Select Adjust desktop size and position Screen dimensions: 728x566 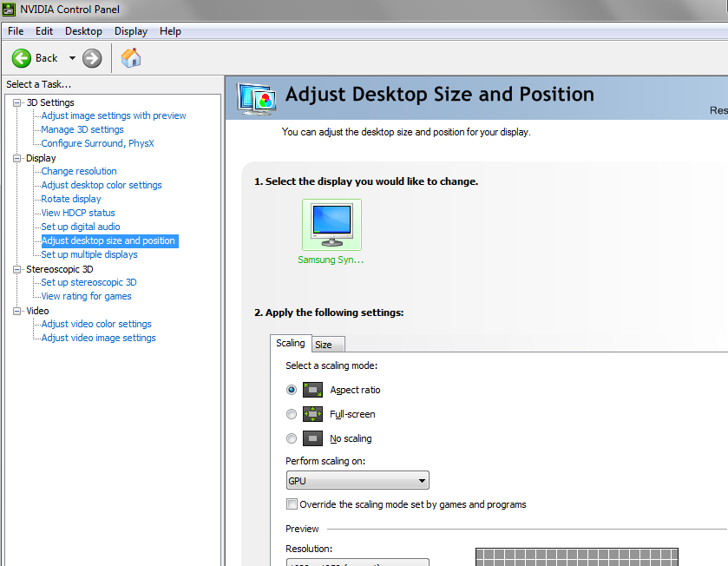[x=109, y=241]
